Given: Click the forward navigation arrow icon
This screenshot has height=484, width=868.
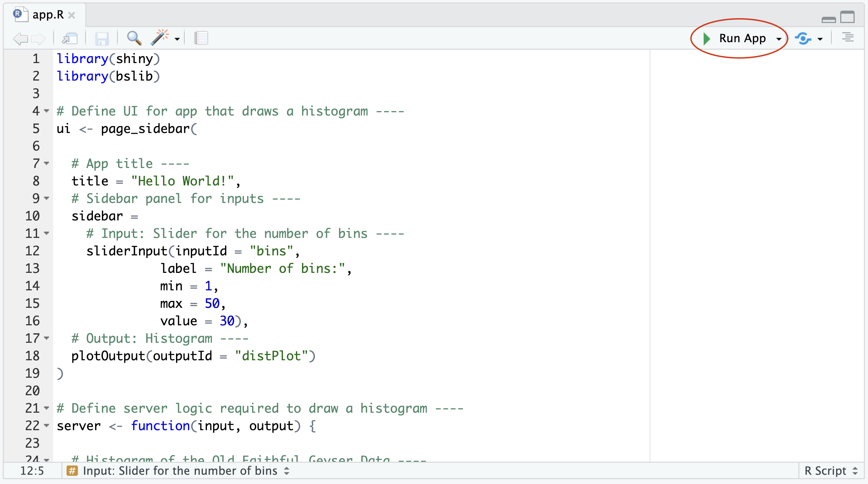Looking at the screenshot, I should pos(38,38).
